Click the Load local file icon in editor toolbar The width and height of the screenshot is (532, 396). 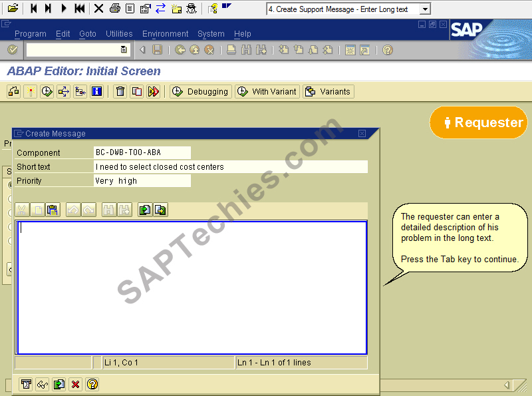coord(145,210)
